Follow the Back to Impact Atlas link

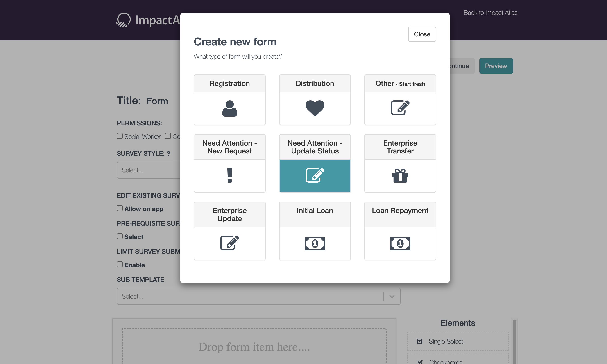coord(490,13)
